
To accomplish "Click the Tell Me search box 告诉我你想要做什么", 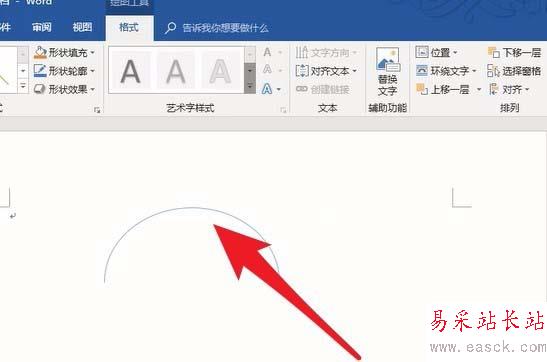I will [x=225, y=28].
